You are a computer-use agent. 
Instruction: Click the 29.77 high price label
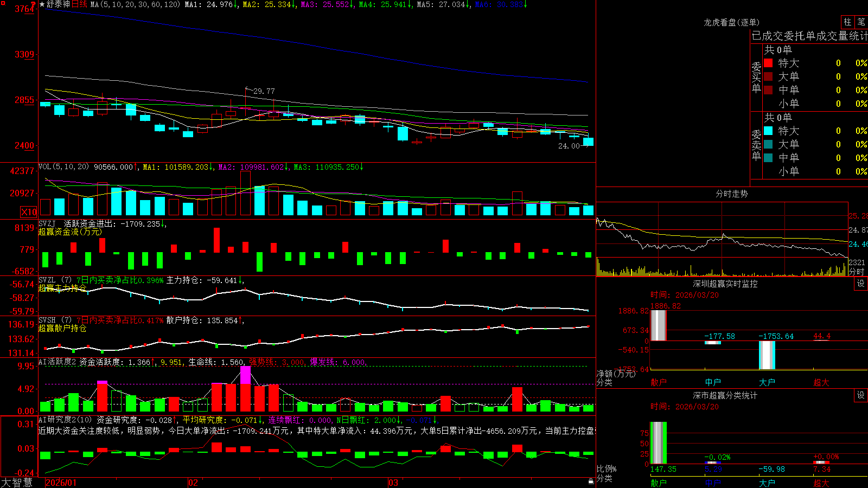point(264,91)
